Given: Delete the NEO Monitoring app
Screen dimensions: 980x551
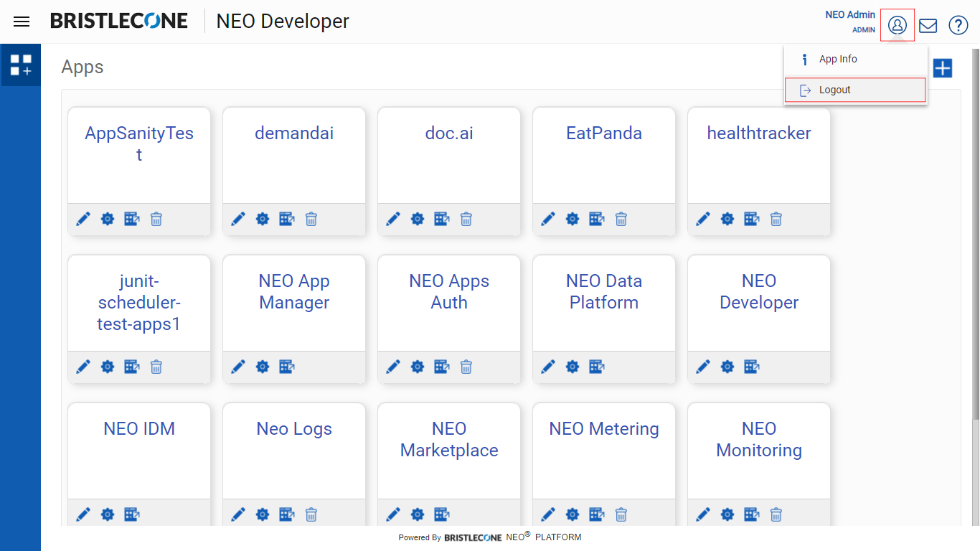Looking at the screenshot, I should 776,514.
